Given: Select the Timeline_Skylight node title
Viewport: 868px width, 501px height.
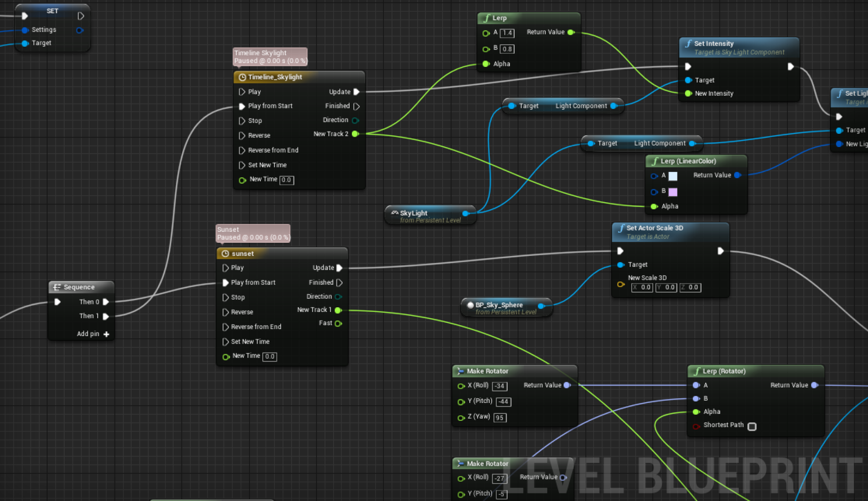Looking at the screenshot, I should coord(275,77).
